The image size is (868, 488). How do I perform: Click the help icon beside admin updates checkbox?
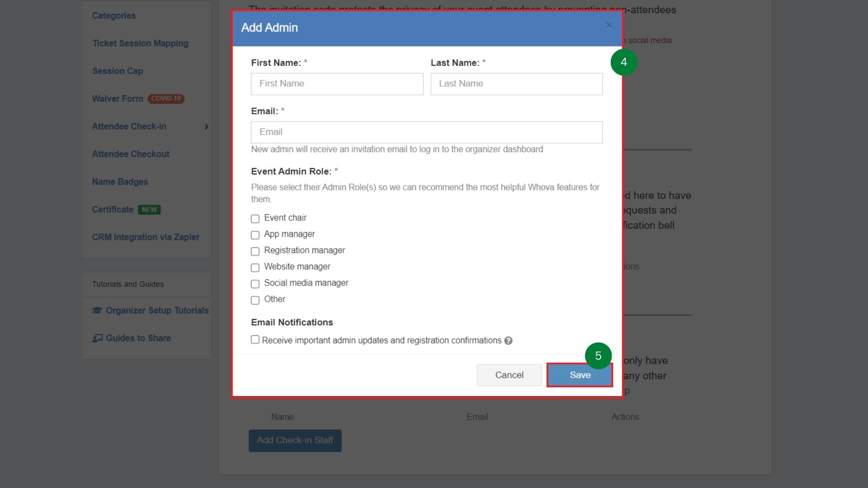tap(509, 341)
